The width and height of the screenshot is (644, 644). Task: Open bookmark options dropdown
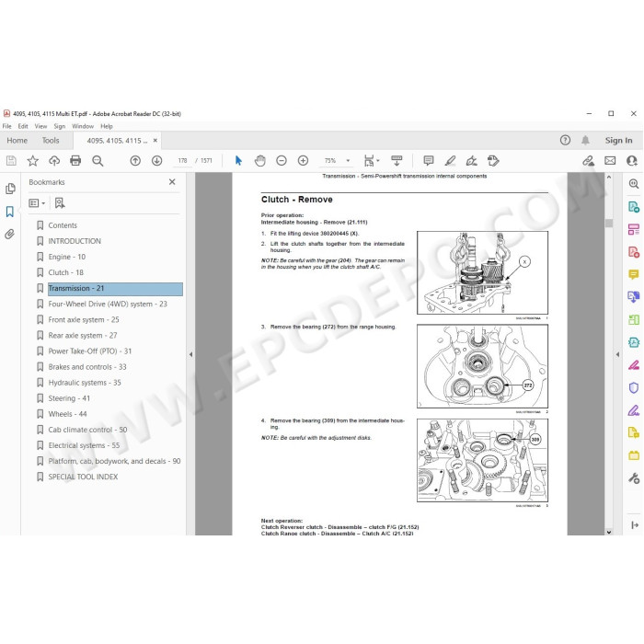click(37, 203)
